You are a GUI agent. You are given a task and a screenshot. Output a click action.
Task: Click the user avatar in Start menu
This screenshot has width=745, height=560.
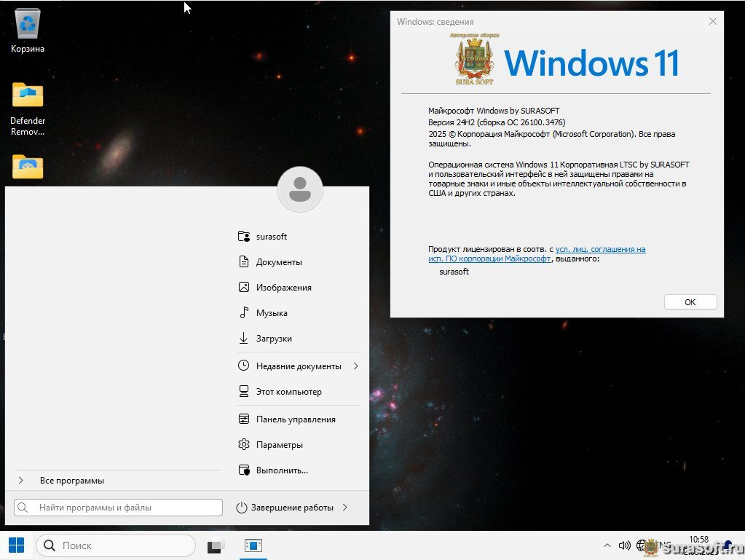pyautogui.click(x=300, y=189)
